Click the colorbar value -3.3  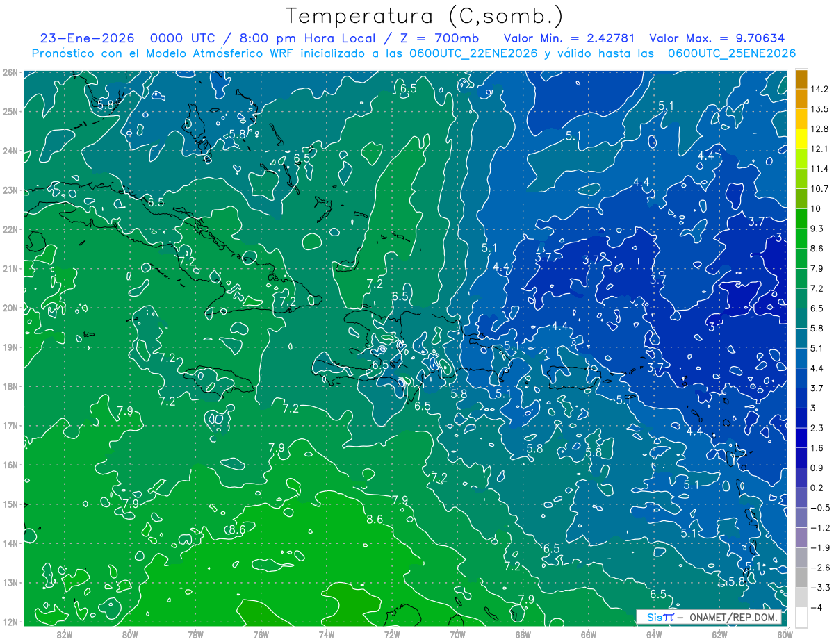[x=819, y=588]
